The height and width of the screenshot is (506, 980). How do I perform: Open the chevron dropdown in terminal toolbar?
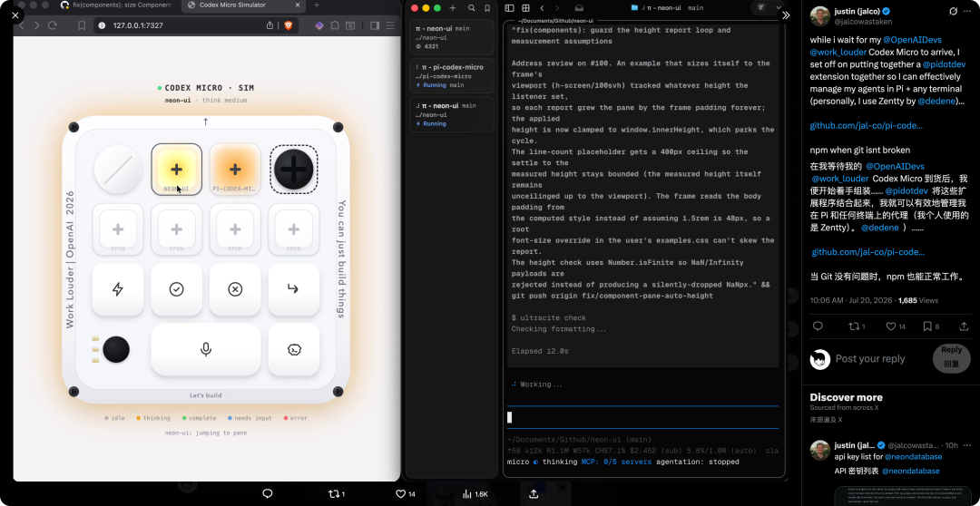(779, 7)
